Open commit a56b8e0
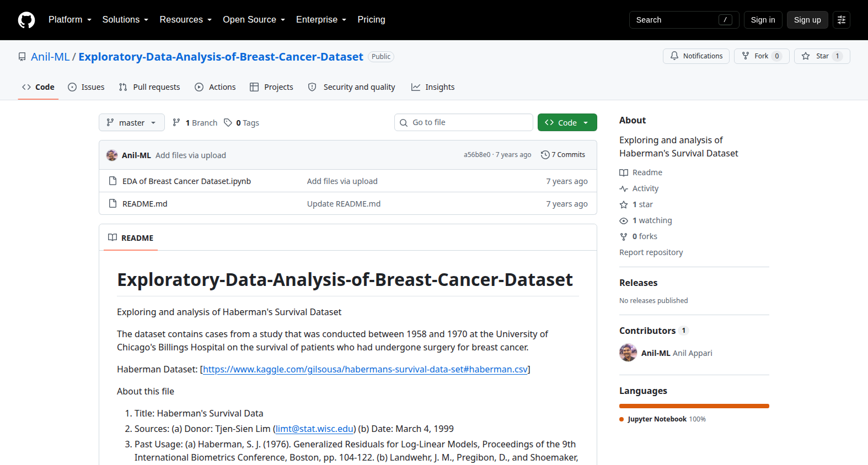Screen dimensions: 868x465 [x=477, y=155]
